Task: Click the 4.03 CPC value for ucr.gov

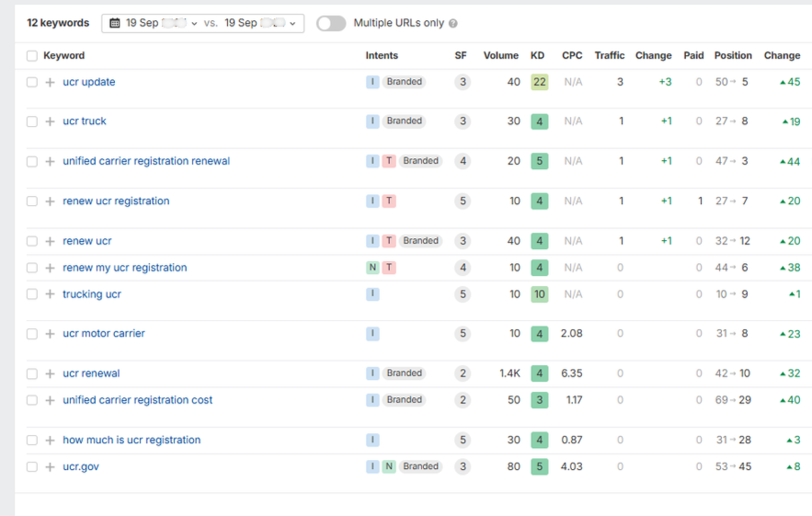Action: [x=572, y=466]
